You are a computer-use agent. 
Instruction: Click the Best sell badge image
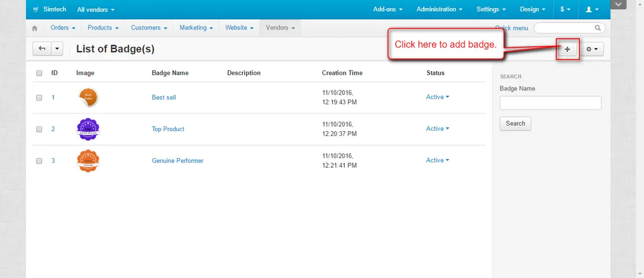tap(88, 97)
